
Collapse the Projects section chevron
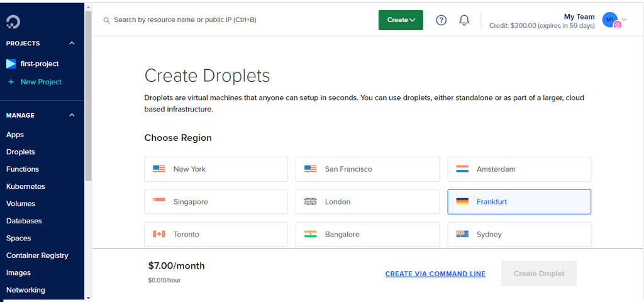point(72,43)
